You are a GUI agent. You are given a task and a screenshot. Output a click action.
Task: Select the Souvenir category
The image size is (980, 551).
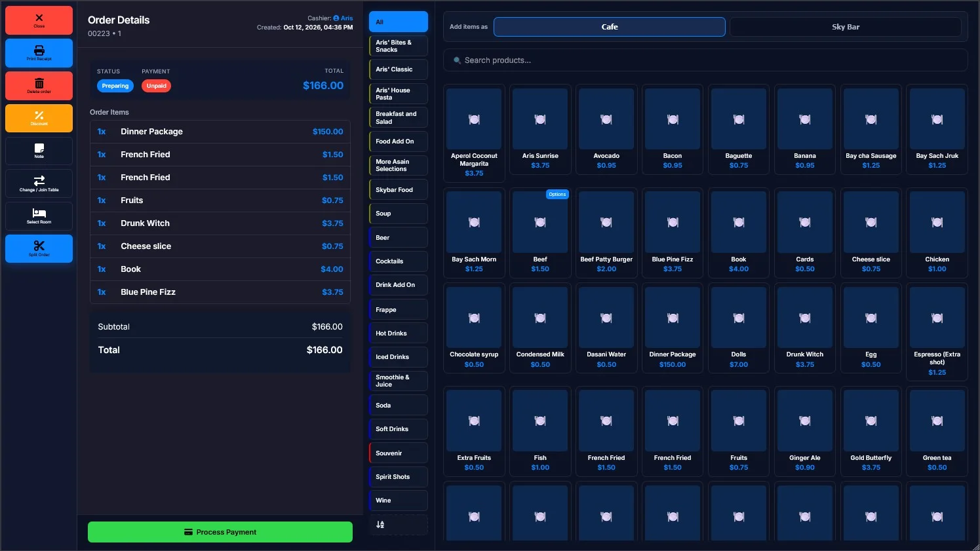click(x=399, y=453)
